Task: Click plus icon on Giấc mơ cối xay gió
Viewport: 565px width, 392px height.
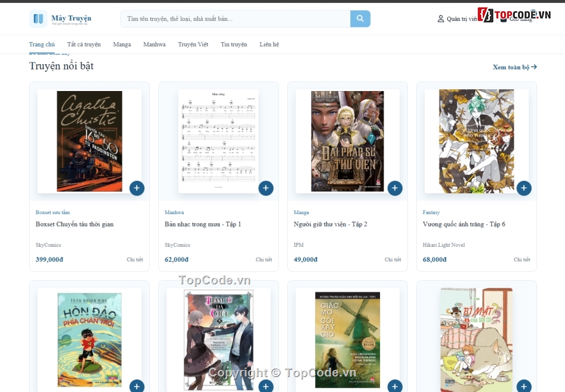Action: (x=395, y=386)
